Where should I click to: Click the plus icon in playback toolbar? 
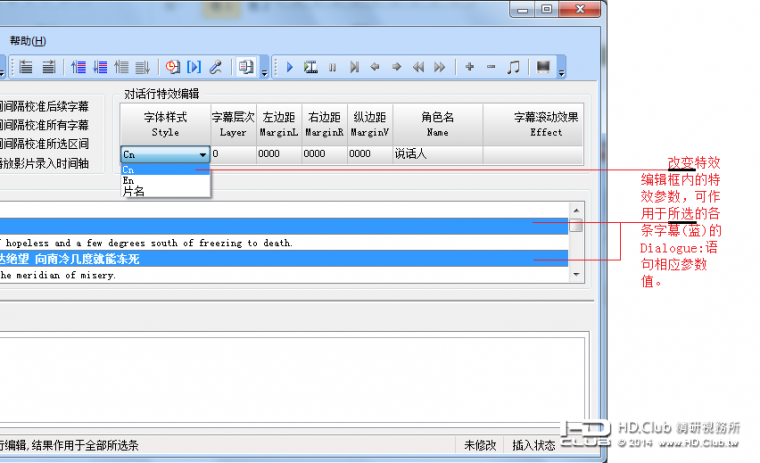469,66
